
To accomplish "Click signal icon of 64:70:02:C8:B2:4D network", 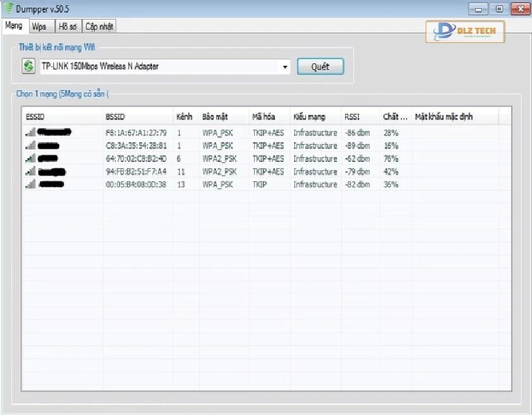I will tap(30, 159).
